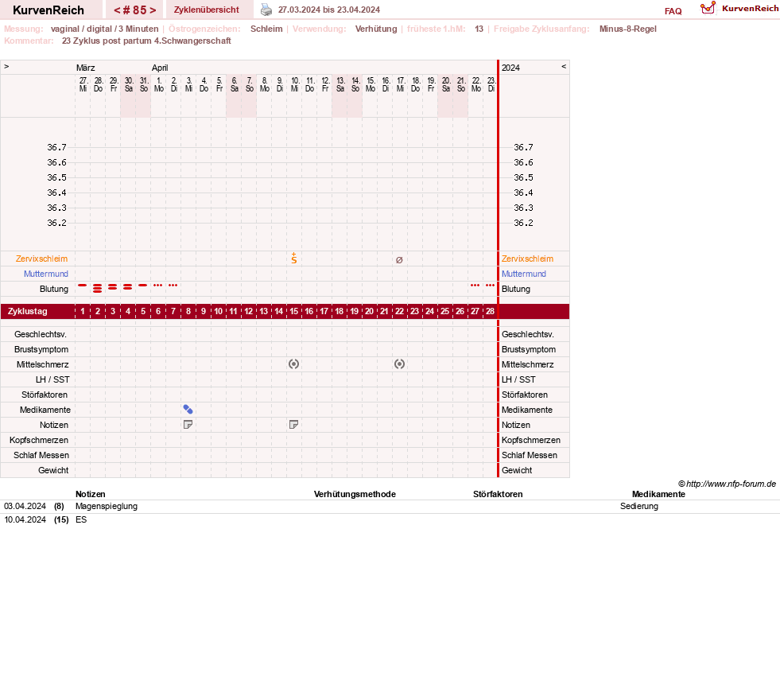Select cycle day 22 in the Zyklustag bar
The width and height of the screenshot is (780, 700).
[399, 312]
